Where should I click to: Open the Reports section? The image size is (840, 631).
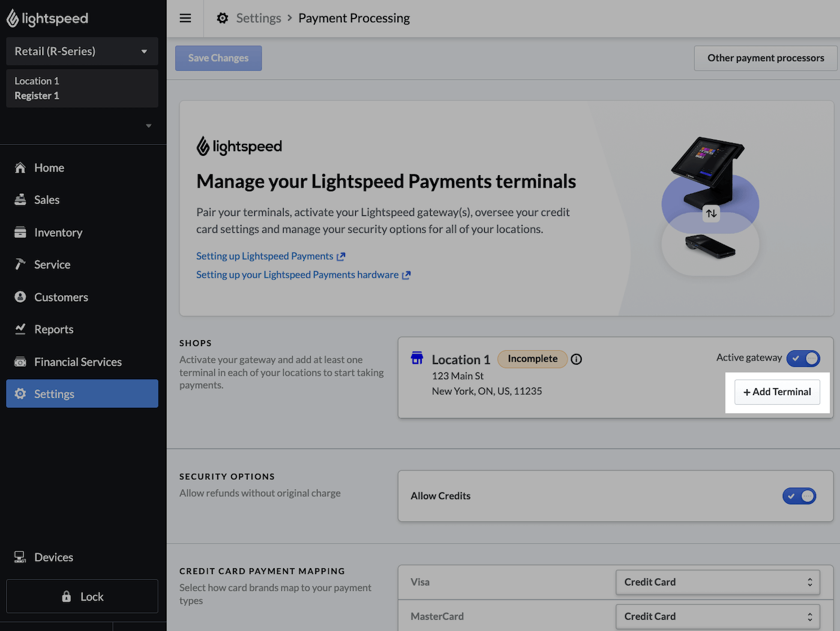coord(82,329)
